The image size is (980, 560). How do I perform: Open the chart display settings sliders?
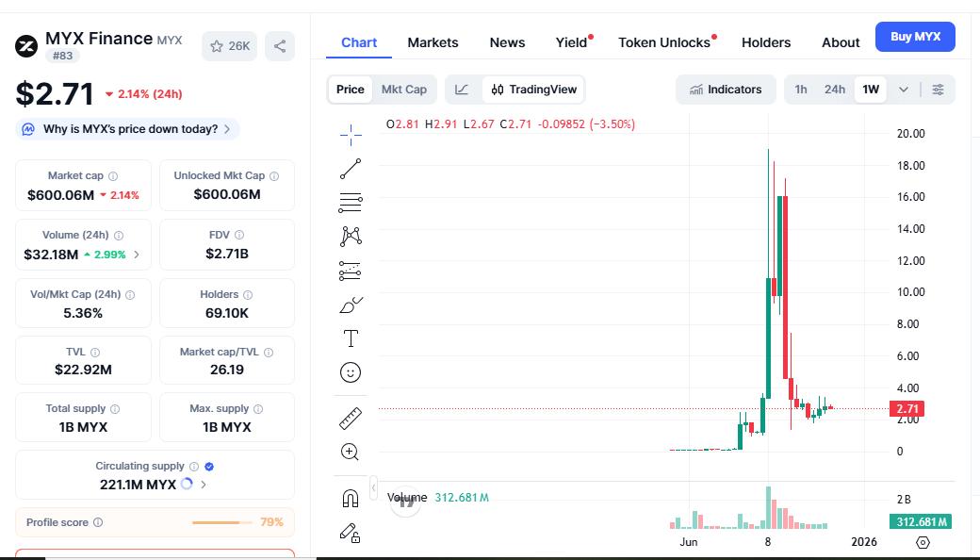tap(938, 89)
